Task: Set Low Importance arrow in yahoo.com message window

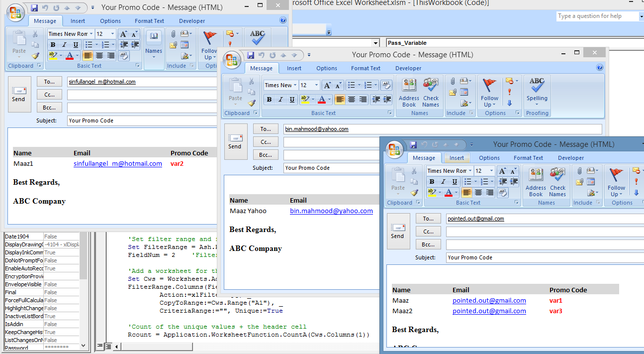Action: 510,103
